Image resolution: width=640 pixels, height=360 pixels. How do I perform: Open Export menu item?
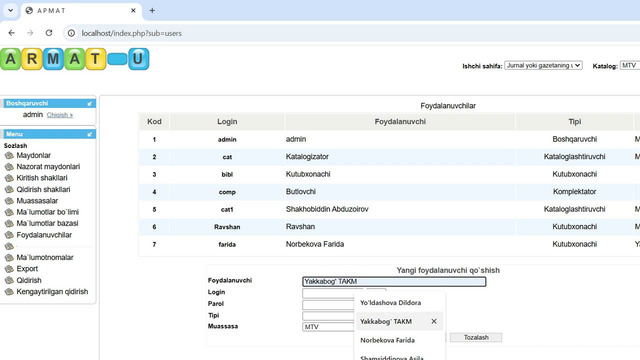27,269
